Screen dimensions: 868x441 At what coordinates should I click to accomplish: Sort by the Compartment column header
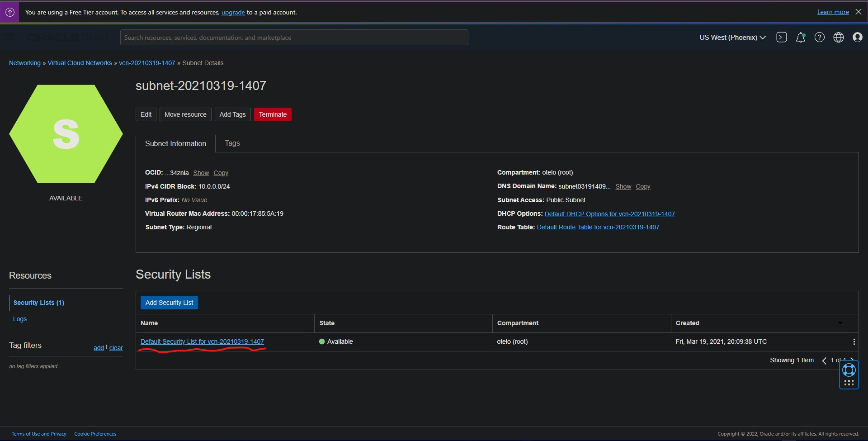coord(518,323)
